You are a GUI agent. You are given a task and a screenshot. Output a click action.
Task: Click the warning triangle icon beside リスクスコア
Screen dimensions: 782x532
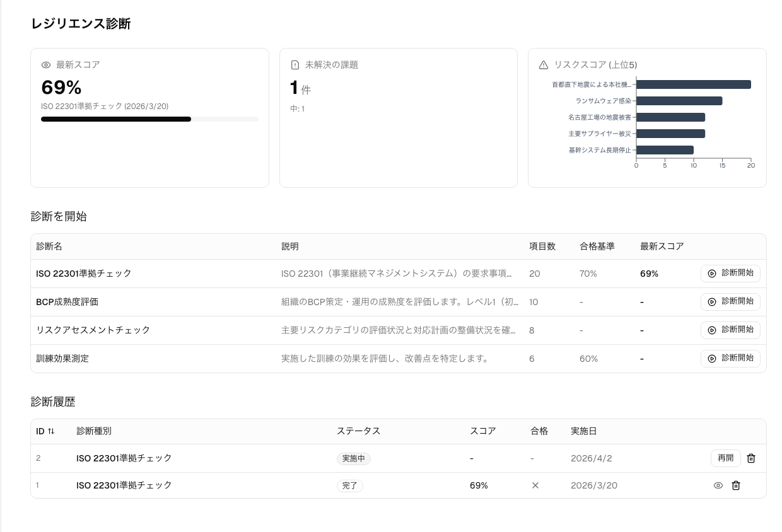coord(544,65)
